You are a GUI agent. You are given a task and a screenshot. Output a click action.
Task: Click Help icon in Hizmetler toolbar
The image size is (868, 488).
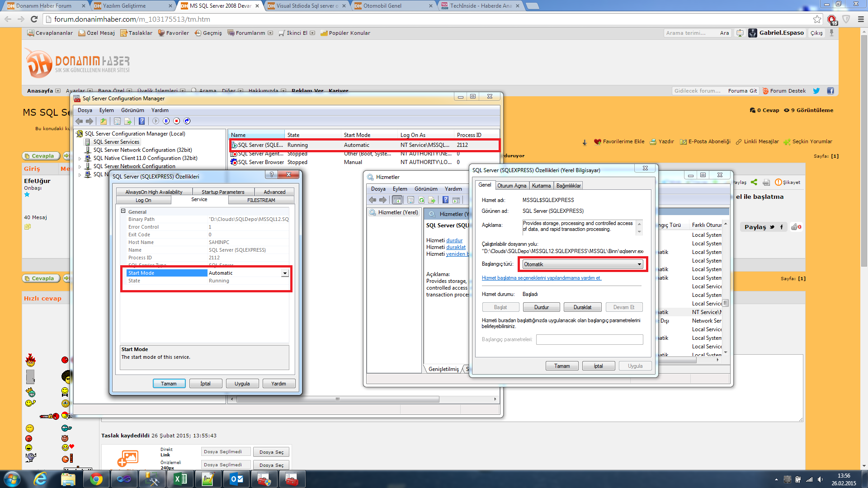click(445, 200)
